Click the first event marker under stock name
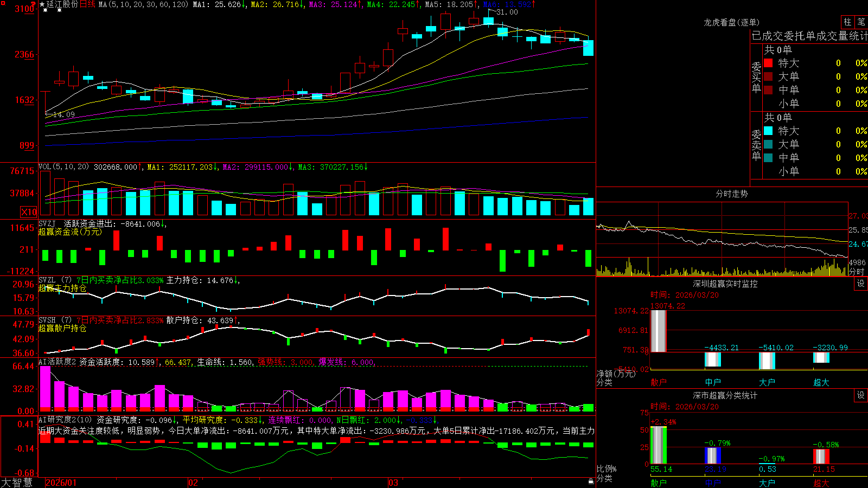This screenshot has width=868, height=488. pos(45,10)
